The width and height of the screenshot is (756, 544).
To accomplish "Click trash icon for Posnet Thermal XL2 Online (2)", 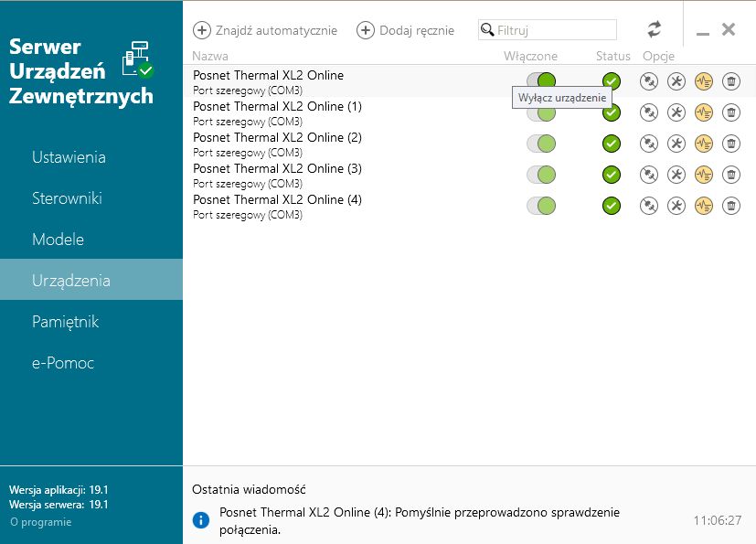I will tap(731, 144).
